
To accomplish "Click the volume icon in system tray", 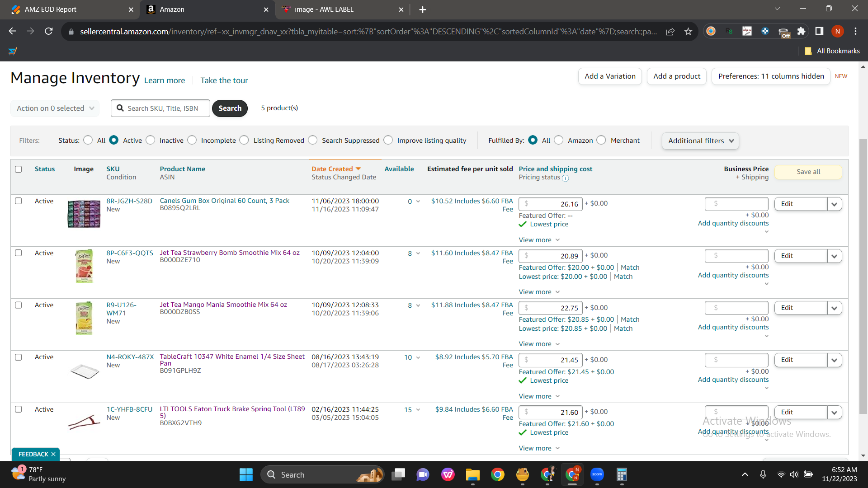I will [794, 474].
